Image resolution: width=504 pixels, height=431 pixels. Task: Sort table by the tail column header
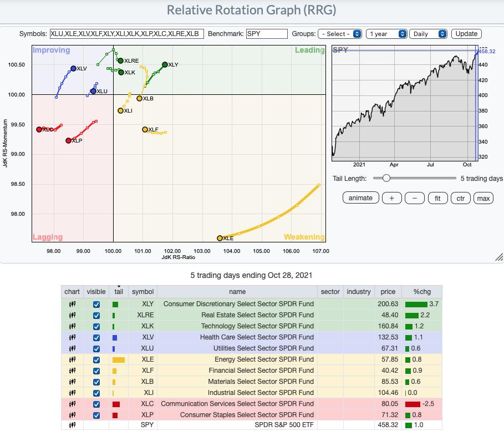[119, 292]
